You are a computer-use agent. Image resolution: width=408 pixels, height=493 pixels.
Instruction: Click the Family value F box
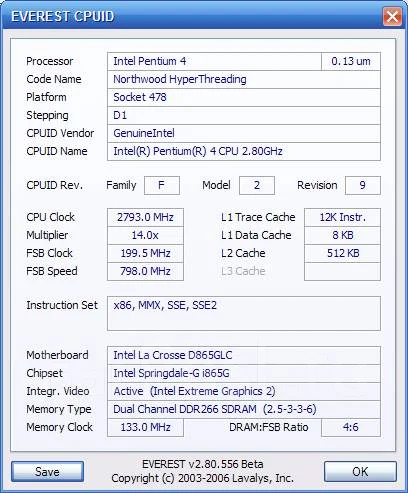(162, 185)
